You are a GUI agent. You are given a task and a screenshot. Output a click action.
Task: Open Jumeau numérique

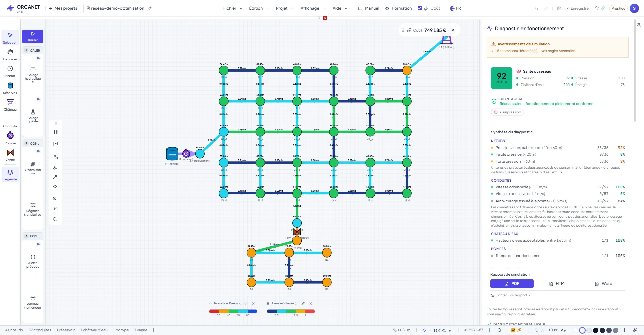[33, 302]
